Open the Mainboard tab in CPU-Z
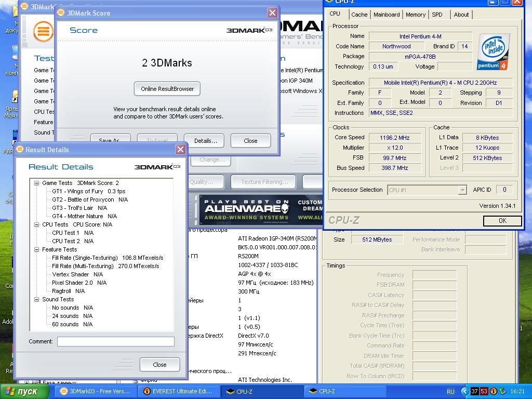The height and width of the screenshot is (399, 532). (x=387, y=15)
